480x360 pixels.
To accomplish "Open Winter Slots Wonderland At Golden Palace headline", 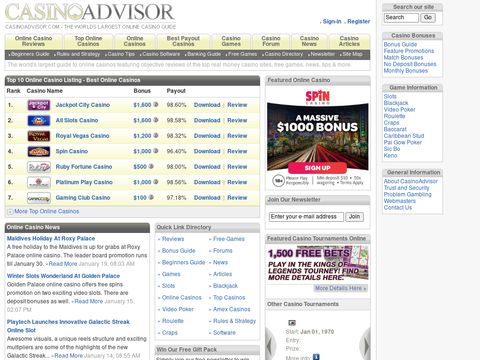I will click(63, 276).
